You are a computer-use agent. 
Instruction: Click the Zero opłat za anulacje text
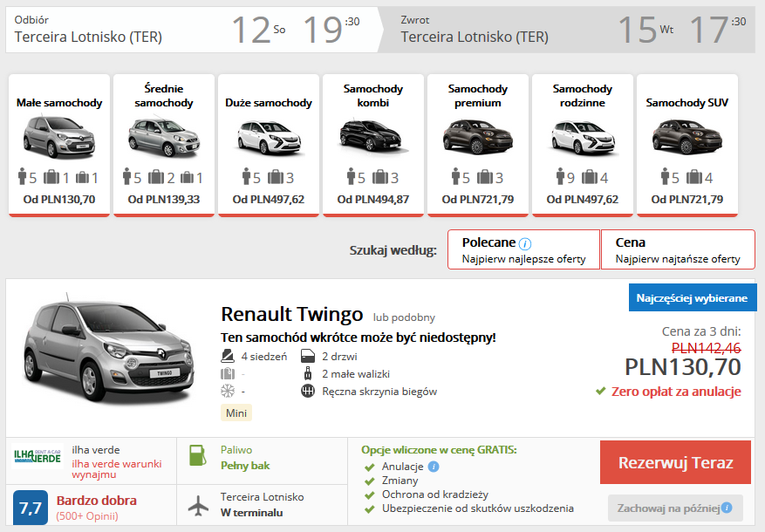tap(676, 391)
